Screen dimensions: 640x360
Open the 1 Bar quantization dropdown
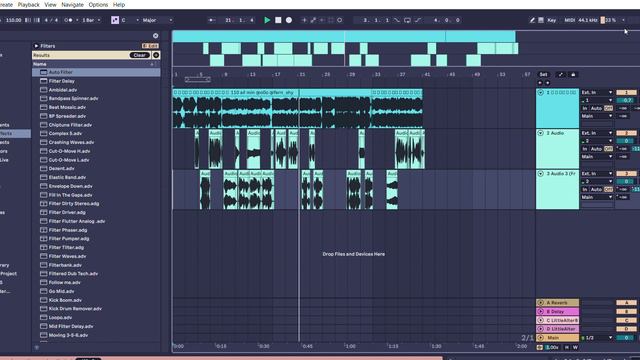pyautogui.click(x=91, y=20)
